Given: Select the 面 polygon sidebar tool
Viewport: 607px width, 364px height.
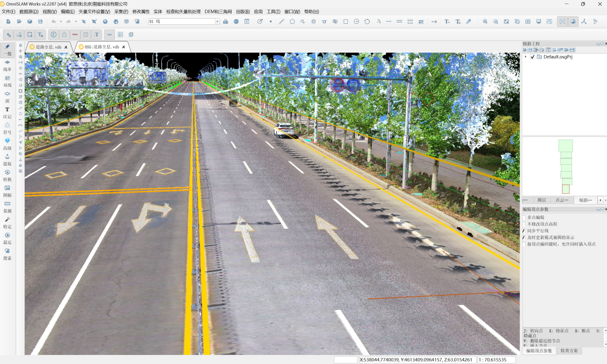Looking at the screenshot, I should coord(7,97).
